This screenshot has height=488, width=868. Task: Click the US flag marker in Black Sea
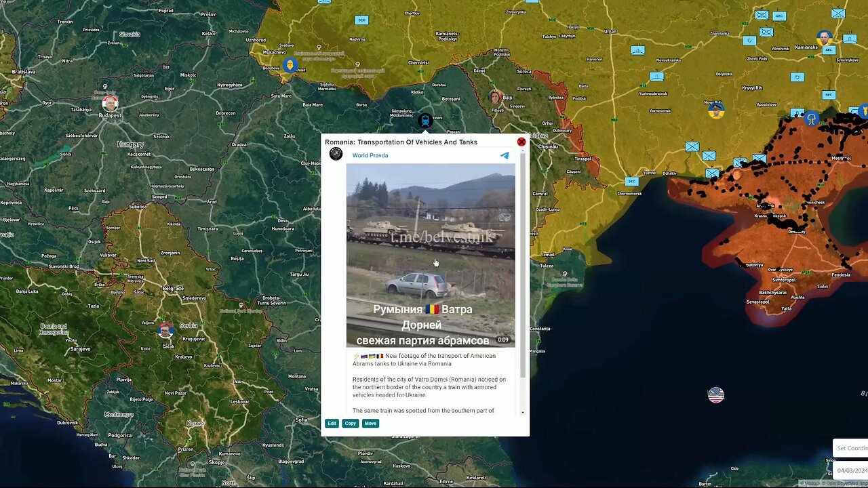(716, 395)
